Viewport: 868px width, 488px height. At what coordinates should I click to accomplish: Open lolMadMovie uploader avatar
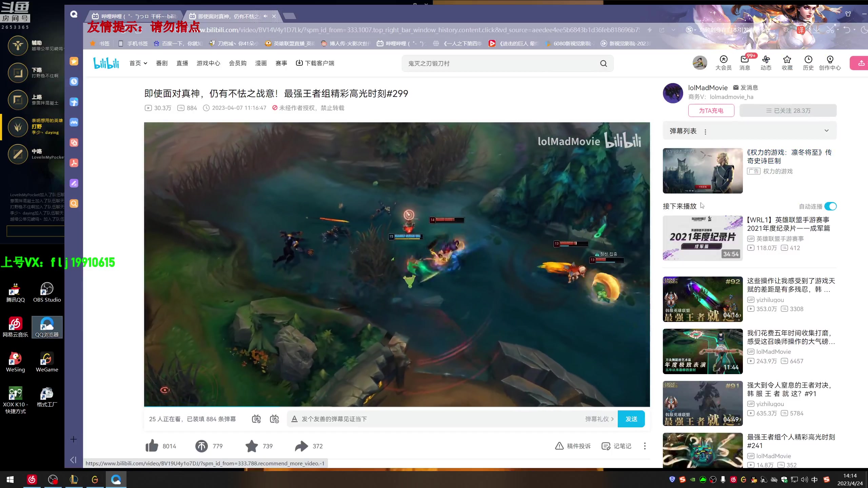(673, 93)
